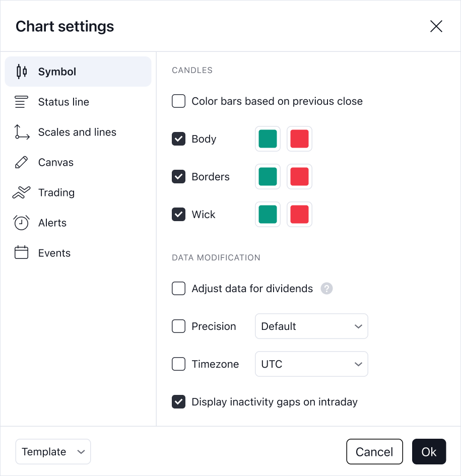Disable the Body checkbox
Image resolution: width=461 pixels, height=476 pixels.
178,139
